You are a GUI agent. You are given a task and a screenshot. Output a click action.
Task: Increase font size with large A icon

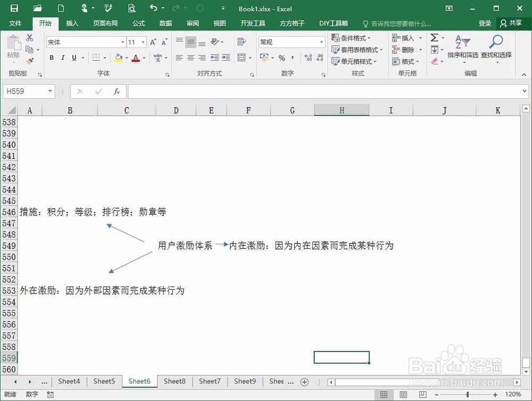point(153,42)
